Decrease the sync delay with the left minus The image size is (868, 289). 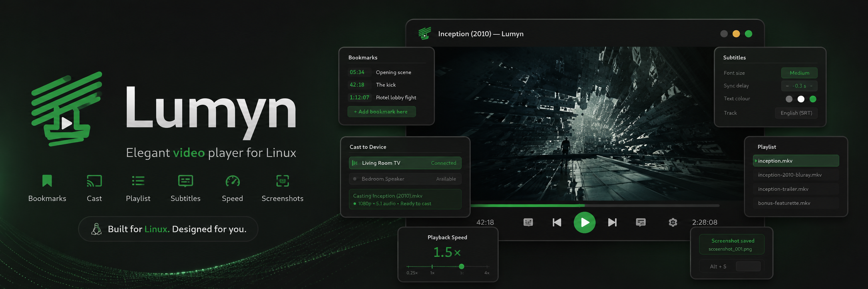click(787, 86)
